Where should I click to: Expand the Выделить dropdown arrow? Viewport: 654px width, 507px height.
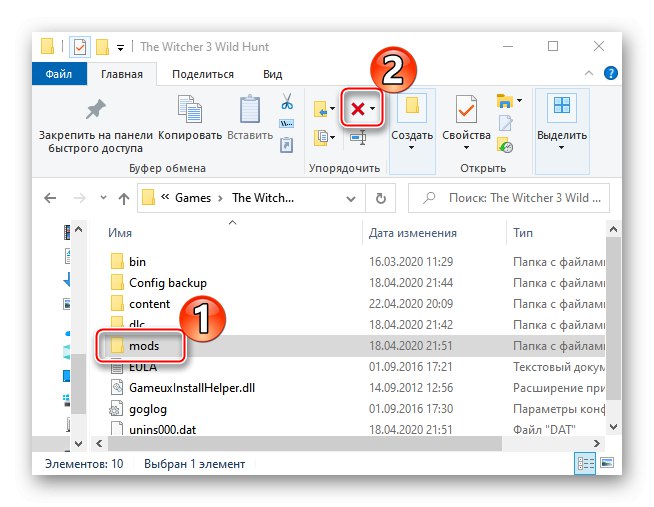(561, 148)
